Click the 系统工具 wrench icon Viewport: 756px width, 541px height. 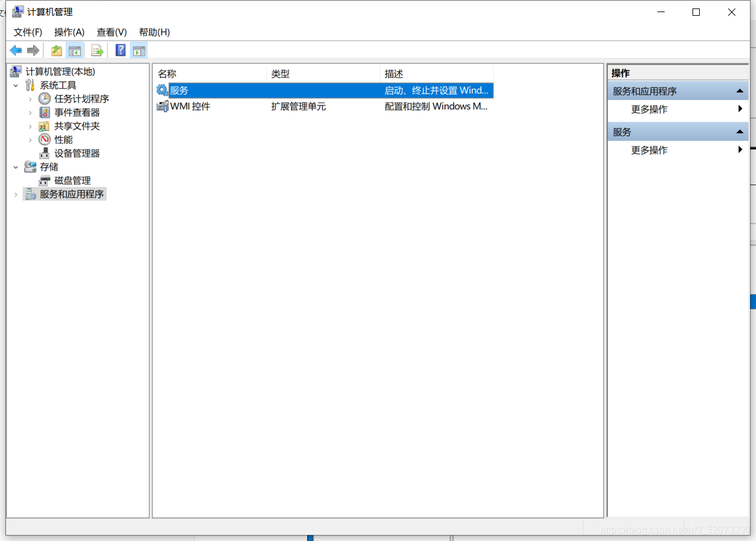click(x=30, y=85)
